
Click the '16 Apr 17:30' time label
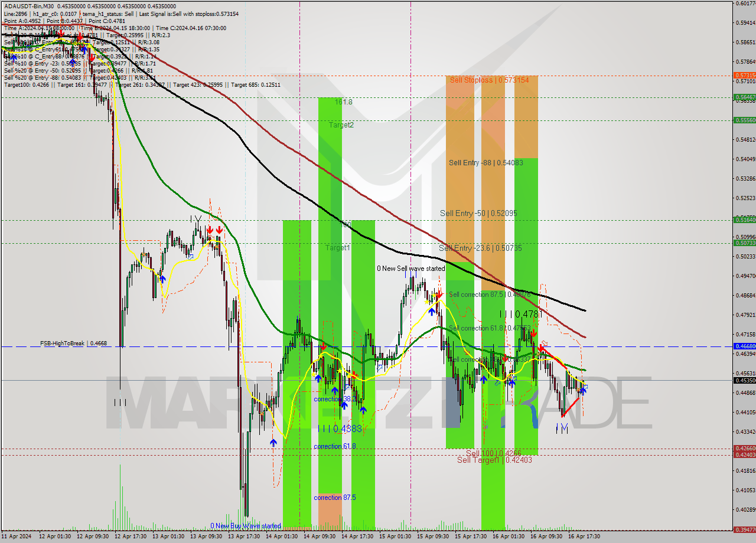pos(584,537)
